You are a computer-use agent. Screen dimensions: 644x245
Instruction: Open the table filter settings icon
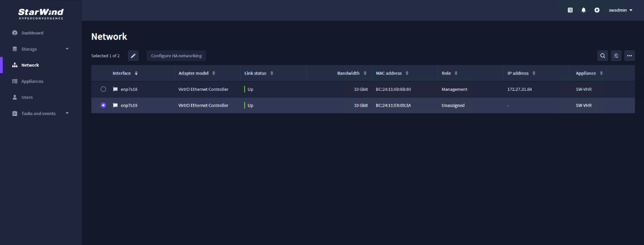click(616, 56)
